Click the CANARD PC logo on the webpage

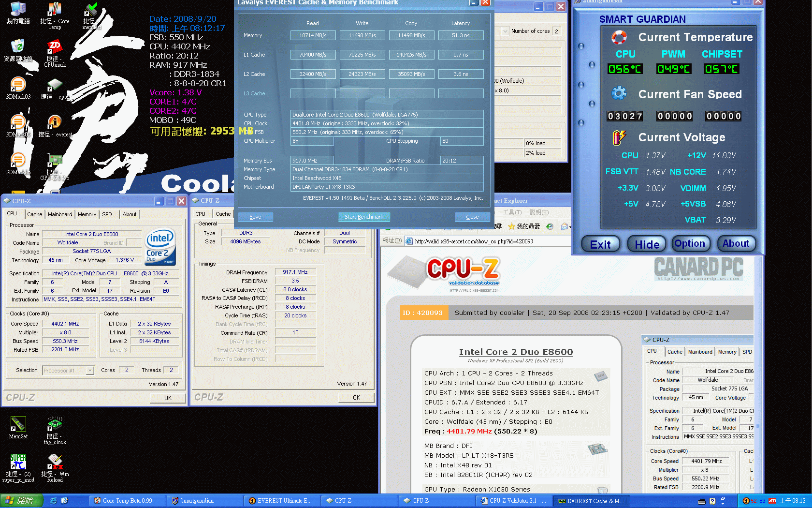click(699, 269)
